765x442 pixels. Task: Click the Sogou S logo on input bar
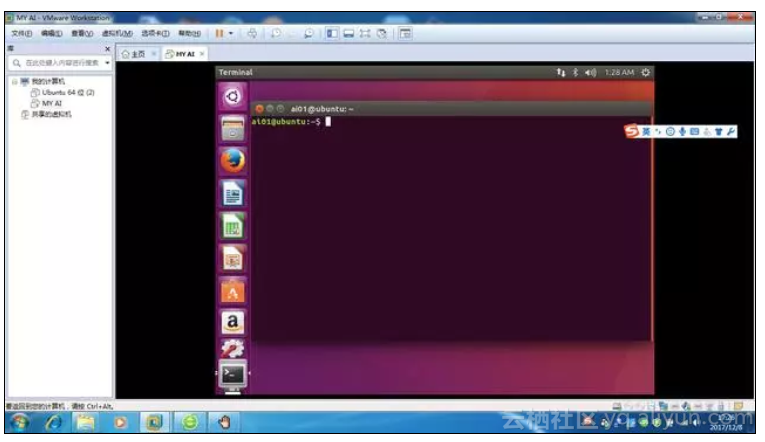click(632, 131)
